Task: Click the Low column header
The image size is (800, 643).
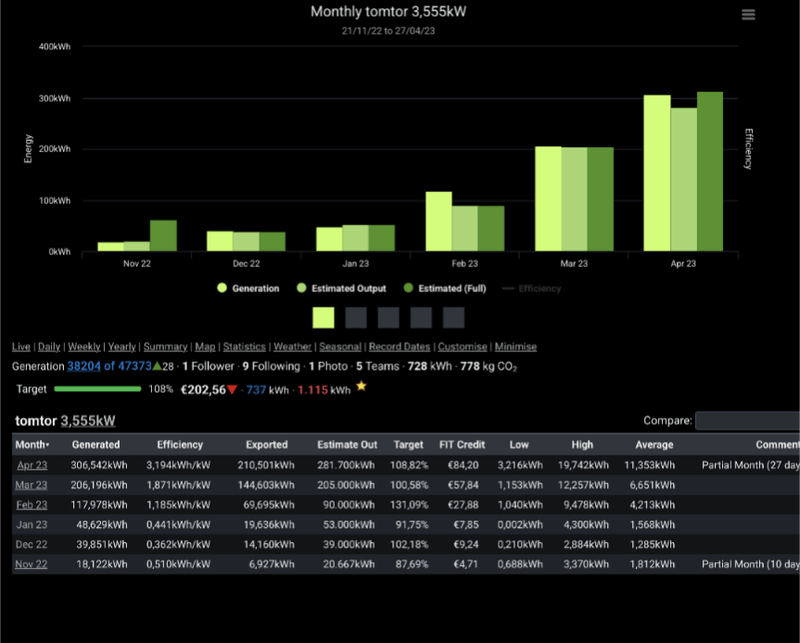Action: tap(519, 444)
